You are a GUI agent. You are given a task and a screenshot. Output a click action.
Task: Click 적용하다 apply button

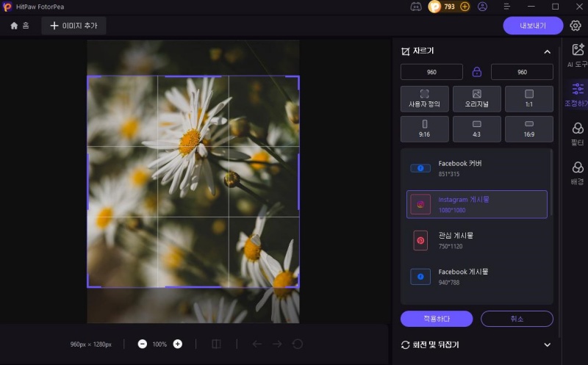(437, 319)
